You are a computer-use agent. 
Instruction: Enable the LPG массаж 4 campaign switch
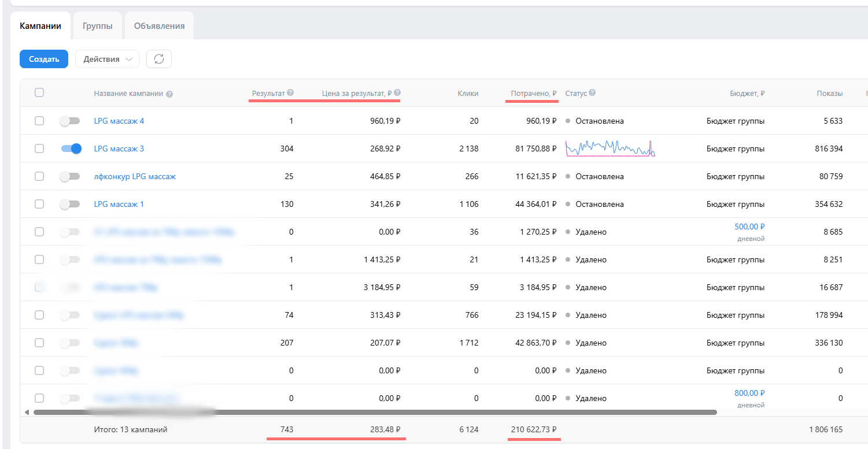click(70, 121)
